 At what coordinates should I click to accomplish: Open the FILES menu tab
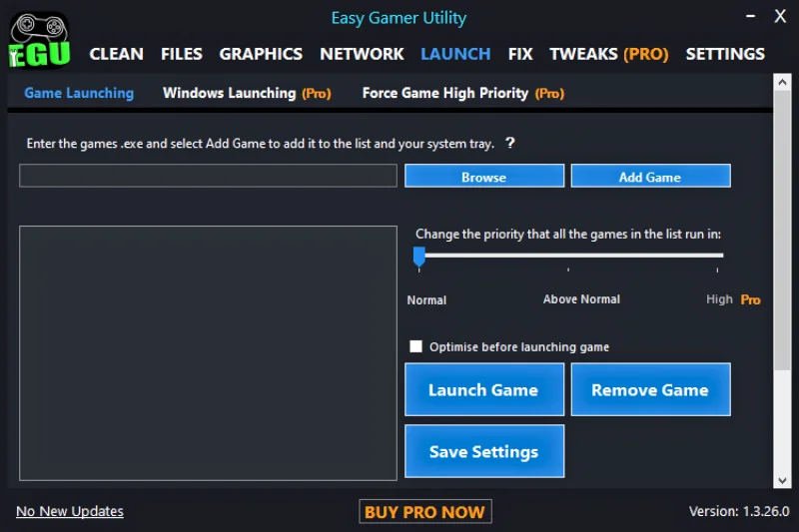point(181,54)
